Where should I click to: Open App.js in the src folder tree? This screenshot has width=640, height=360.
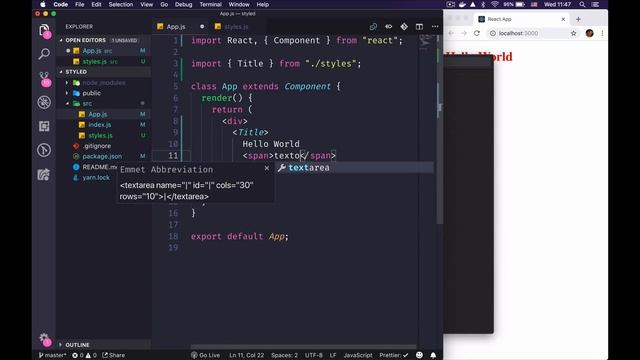click(98, 114)
